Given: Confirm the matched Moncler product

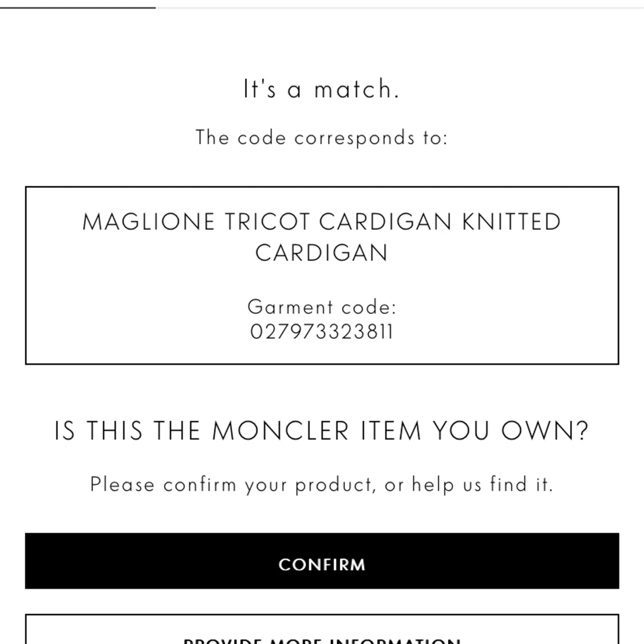Looking at the screenshot, I should click(322, 561).
